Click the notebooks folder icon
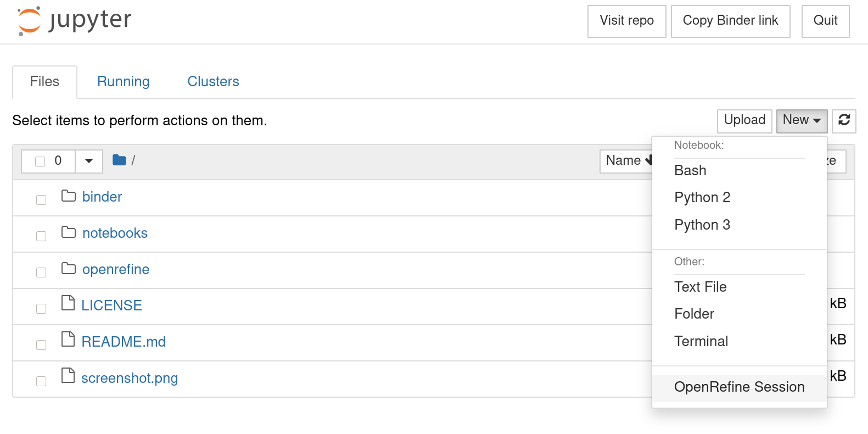The image size is (868, 434). 69,232
